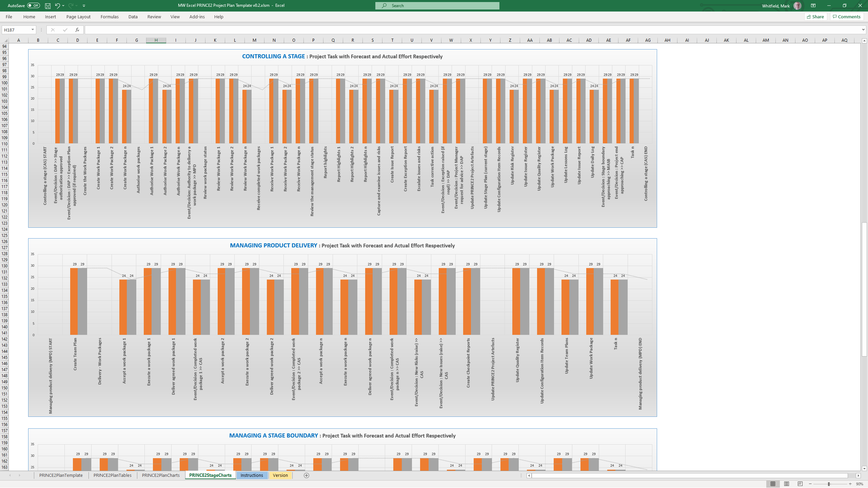
Task: Click the zoom in plus icon
Action: tap(850, 484)
